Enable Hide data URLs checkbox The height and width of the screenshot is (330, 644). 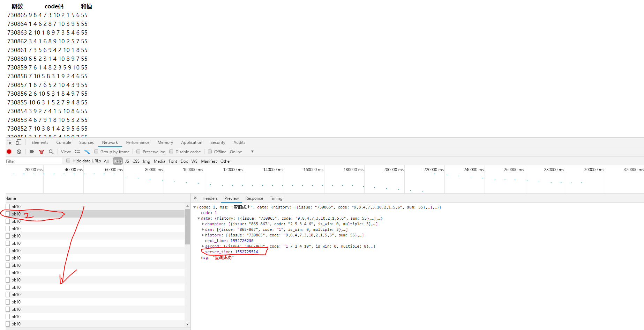tap(68, 161)
